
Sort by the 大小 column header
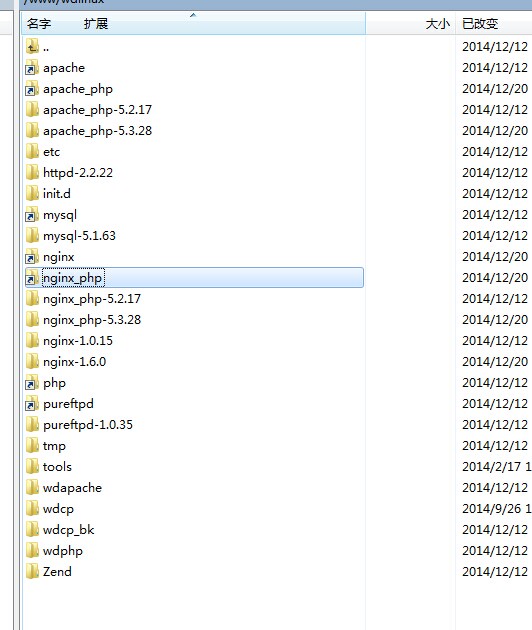coord(438,24)
